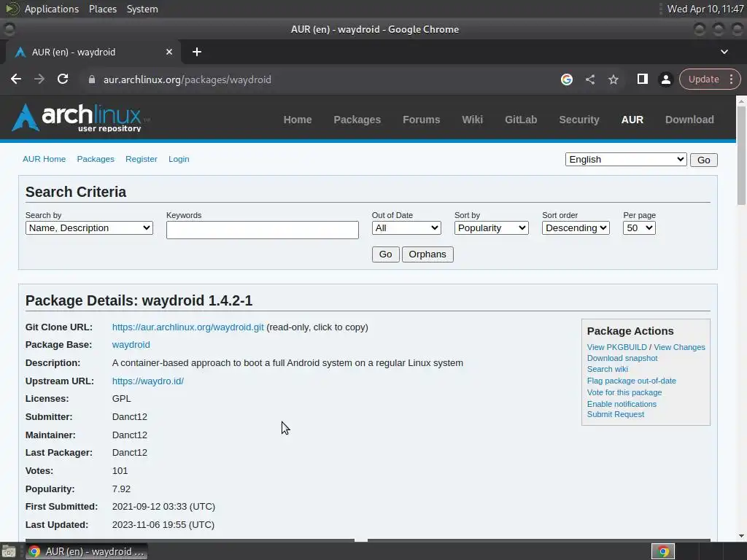The width and height of the screenshot is (747, 560).
Task: Click the address bar URL
Action: coord(187,79)
